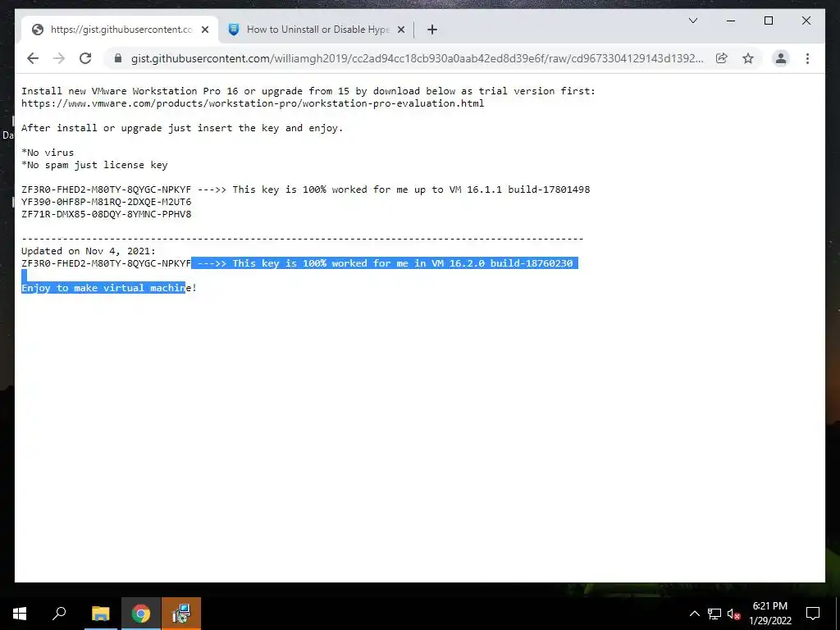Click the Chrome taskbar icon
Image resolution: width=840 pixels, height=630 pixels.
[x=141, y=614]
